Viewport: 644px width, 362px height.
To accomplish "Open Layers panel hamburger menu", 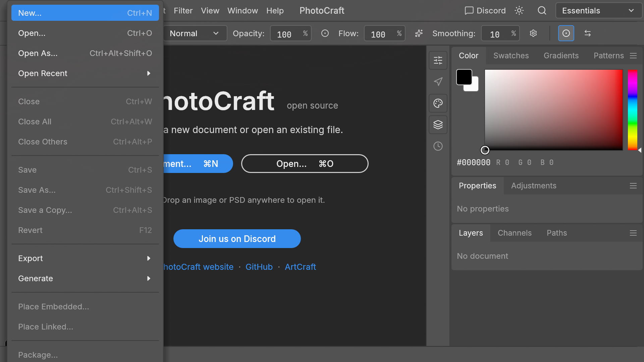I will pyautogui.click(x=633, y=233).
